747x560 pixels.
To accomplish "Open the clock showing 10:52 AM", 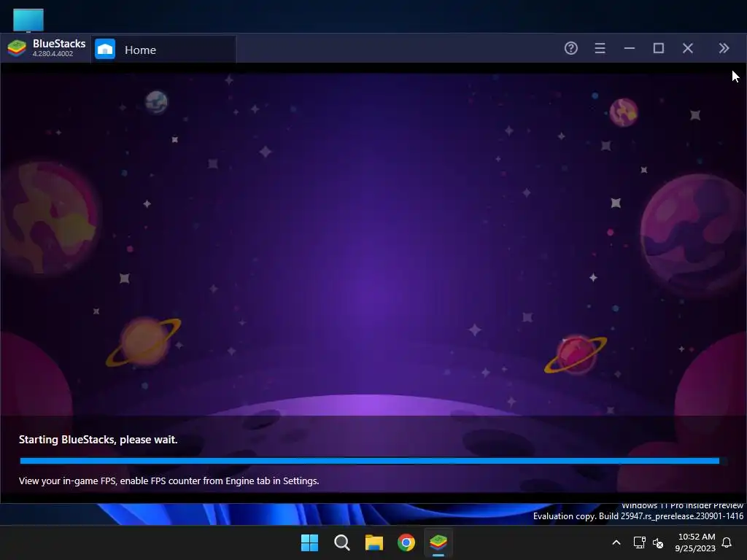I will point(695,542).
